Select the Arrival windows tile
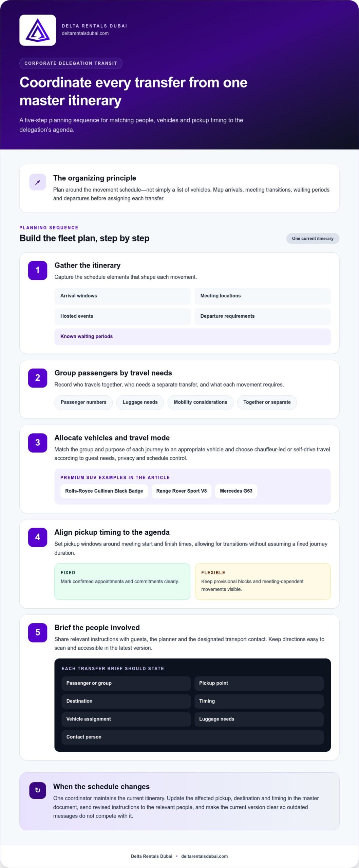This screenshot has height=868, width=359. coord(122,296)
